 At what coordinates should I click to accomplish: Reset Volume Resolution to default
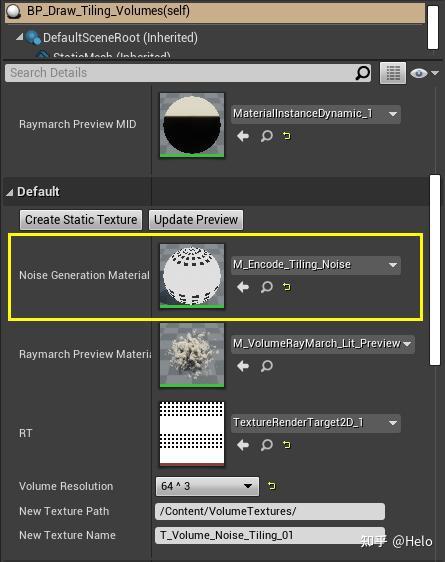click(272, 486)
